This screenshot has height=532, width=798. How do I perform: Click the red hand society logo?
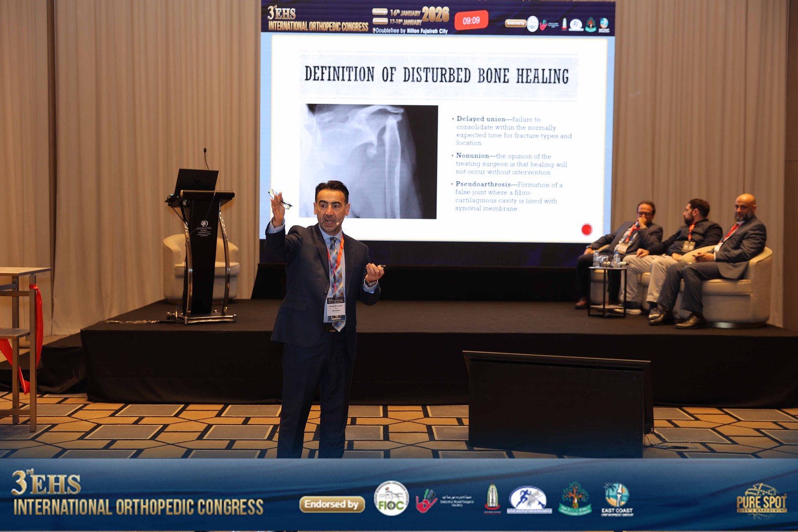[x=426, y=500]
